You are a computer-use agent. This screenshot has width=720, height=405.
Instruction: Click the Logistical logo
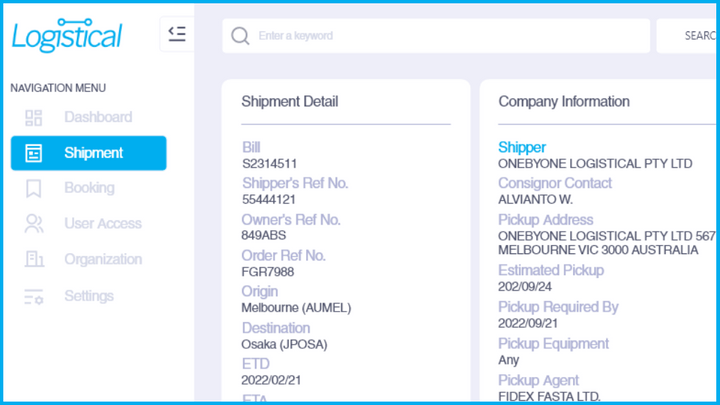66,36
